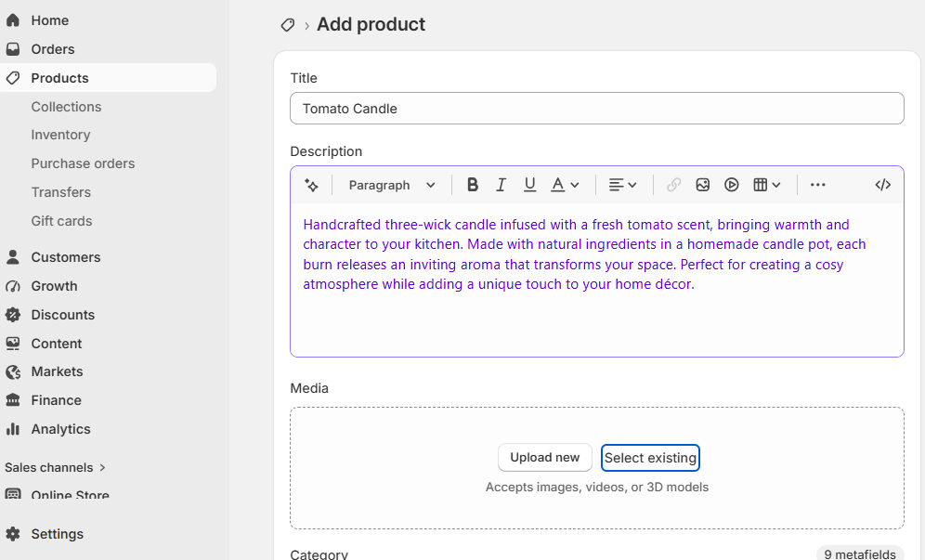The height and width of the screenshot is (560, 925).
Task: Insert link using the chain icon
Action: click(673, 186)
